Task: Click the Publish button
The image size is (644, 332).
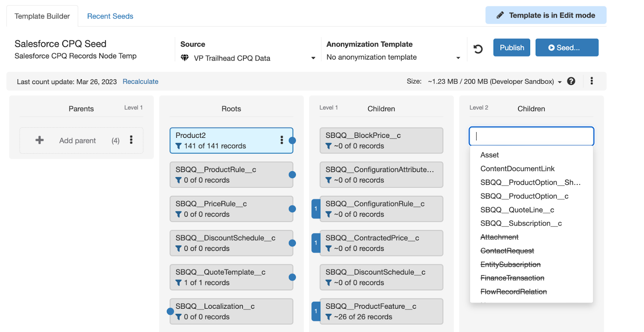Action: (x=512, y=47)
